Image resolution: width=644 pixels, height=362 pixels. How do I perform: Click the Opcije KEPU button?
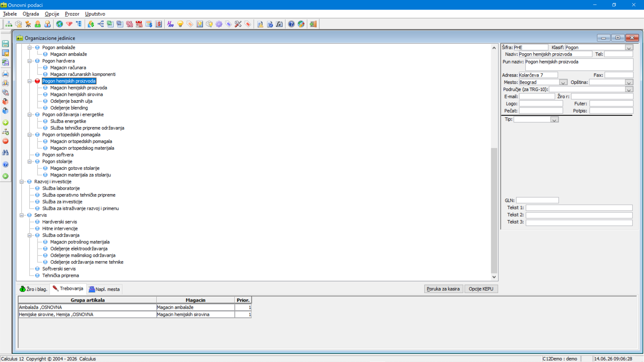[x=481, y=289]
